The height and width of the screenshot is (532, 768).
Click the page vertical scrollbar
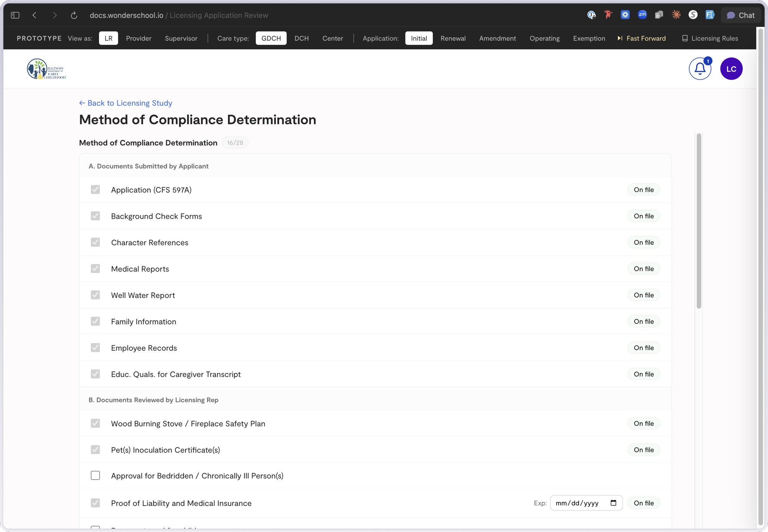(x=760, y=276)
